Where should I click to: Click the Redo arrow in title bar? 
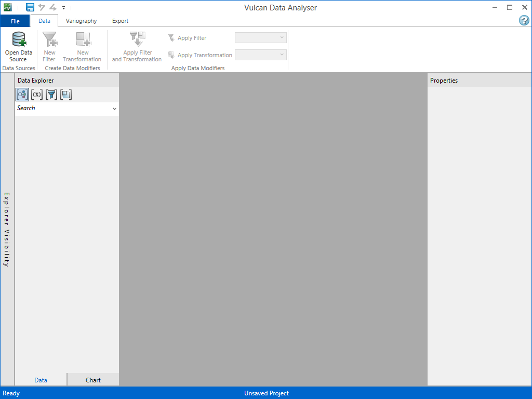(52, 7)
